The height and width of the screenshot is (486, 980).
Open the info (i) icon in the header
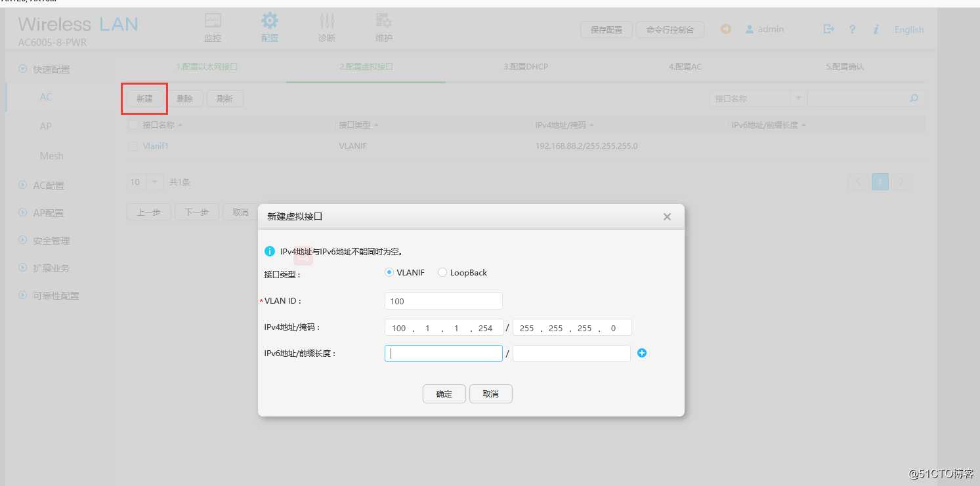tap(876, 30)
